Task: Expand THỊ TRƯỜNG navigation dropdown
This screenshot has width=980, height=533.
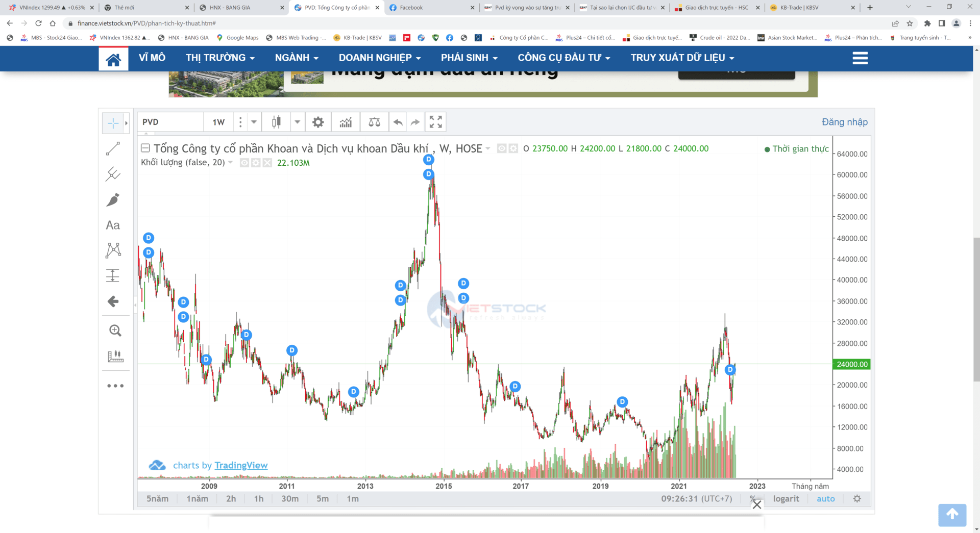Action: tap(220, 58)
